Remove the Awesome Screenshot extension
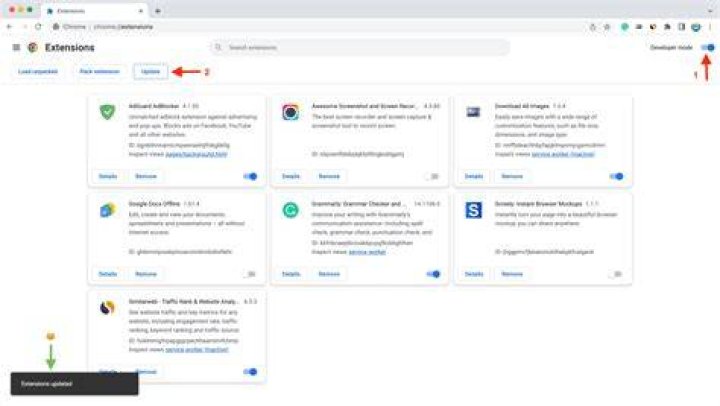Viewport: 720px width, 406px height. [x=329, y=176]
